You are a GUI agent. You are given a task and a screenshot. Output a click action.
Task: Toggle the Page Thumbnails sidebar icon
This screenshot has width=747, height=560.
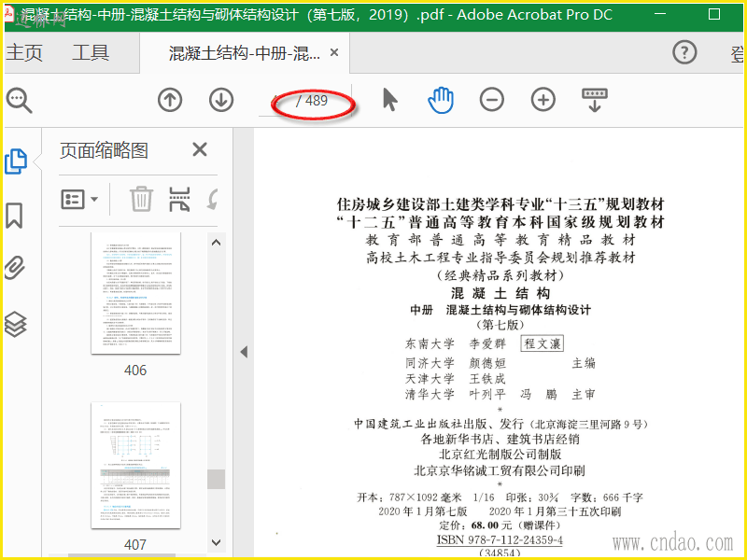coord(16,161)
